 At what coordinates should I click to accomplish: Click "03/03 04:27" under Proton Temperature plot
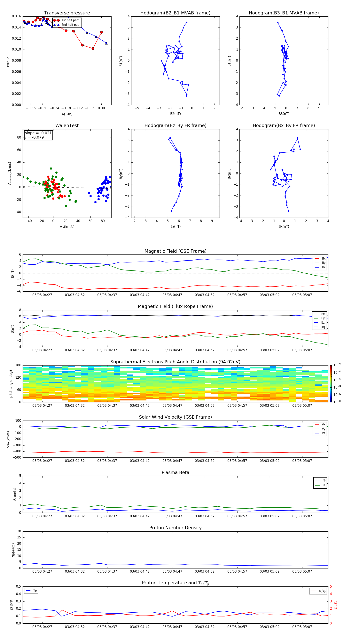[x=42, y=627]
